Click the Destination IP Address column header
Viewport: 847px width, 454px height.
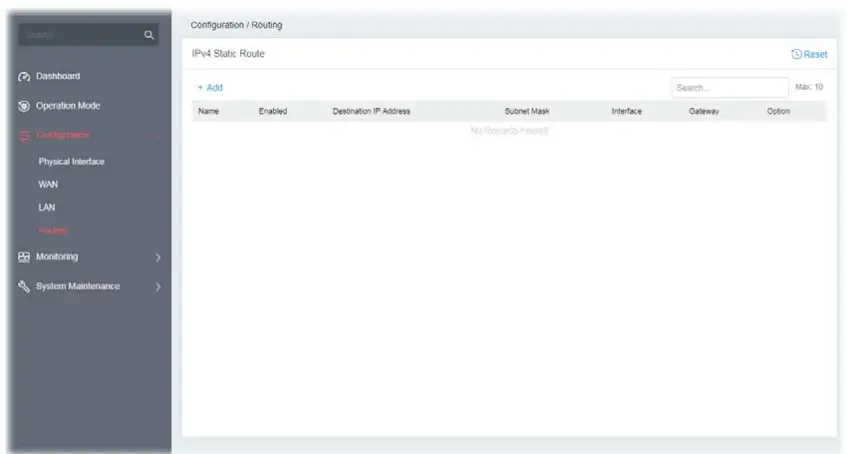371,111
